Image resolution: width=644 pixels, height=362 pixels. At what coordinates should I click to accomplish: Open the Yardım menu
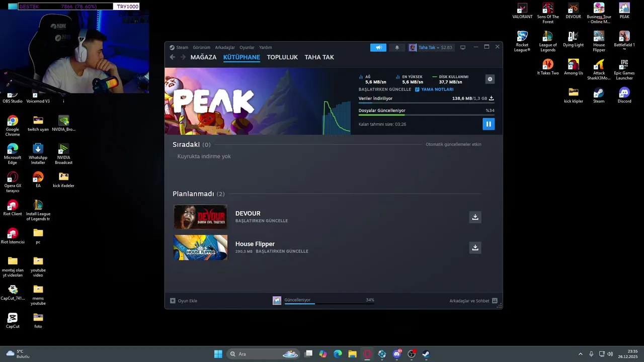(265, 47)
